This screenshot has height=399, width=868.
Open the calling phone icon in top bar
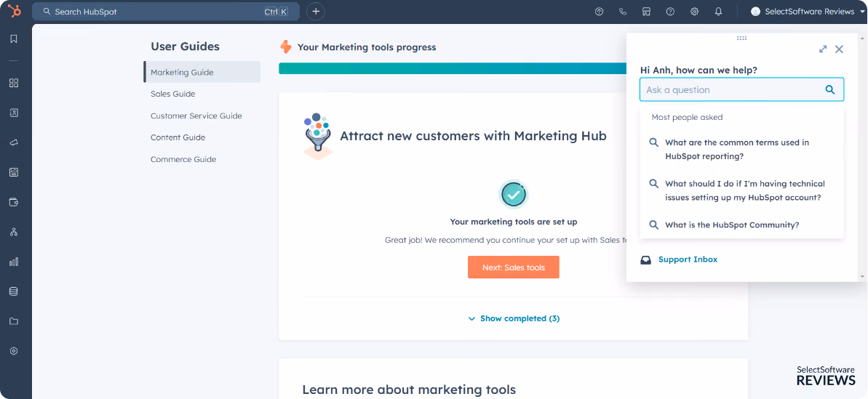click(x=623, y=12)
